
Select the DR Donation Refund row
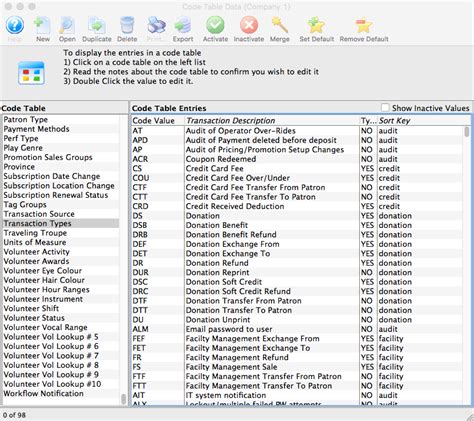[x=297, y=263]
